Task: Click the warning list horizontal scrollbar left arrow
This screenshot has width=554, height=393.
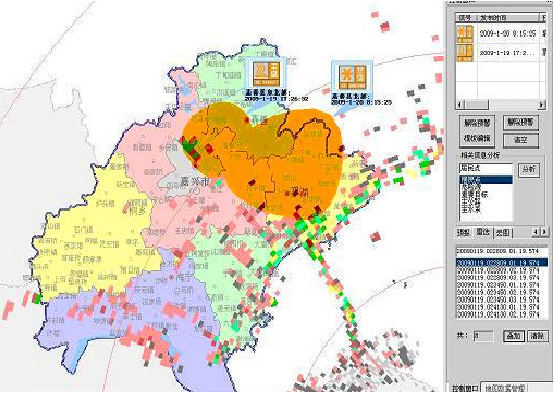Action: pyautogui.click(x=460, y=105)
